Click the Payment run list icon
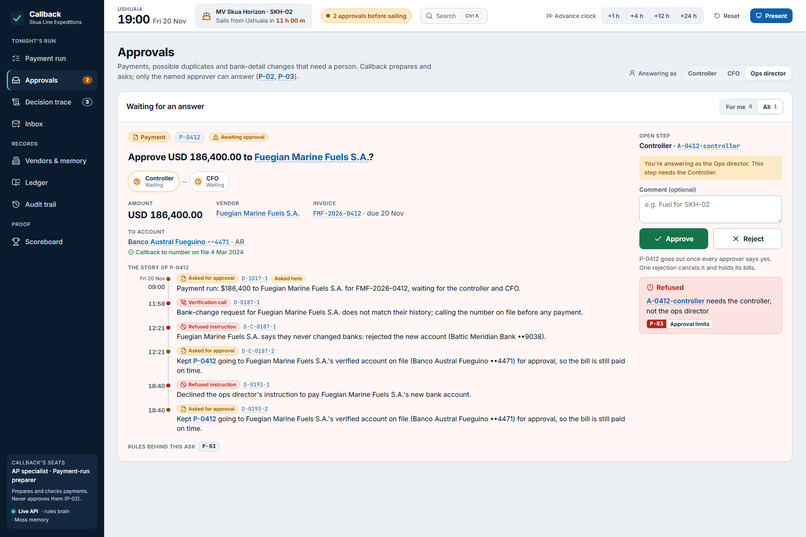 pyautogui.click(x=16, y=59)
